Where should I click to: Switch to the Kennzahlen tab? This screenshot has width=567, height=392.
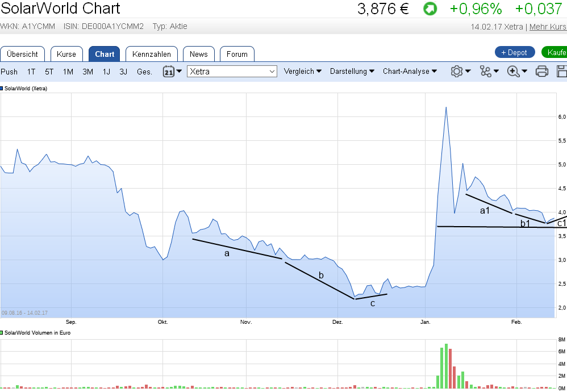[151, 53]
